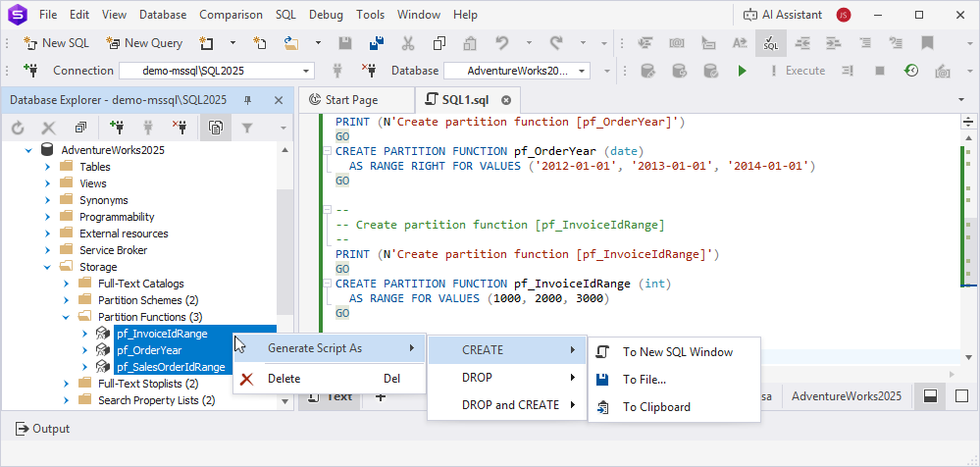980x467 pixels.
Task: Refresh the Database Explorer tree
Action: (18, 128)
